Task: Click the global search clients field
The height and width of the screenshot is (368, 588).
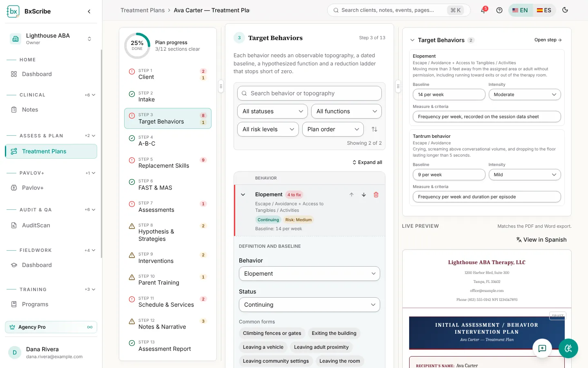Action: (399, 10)
